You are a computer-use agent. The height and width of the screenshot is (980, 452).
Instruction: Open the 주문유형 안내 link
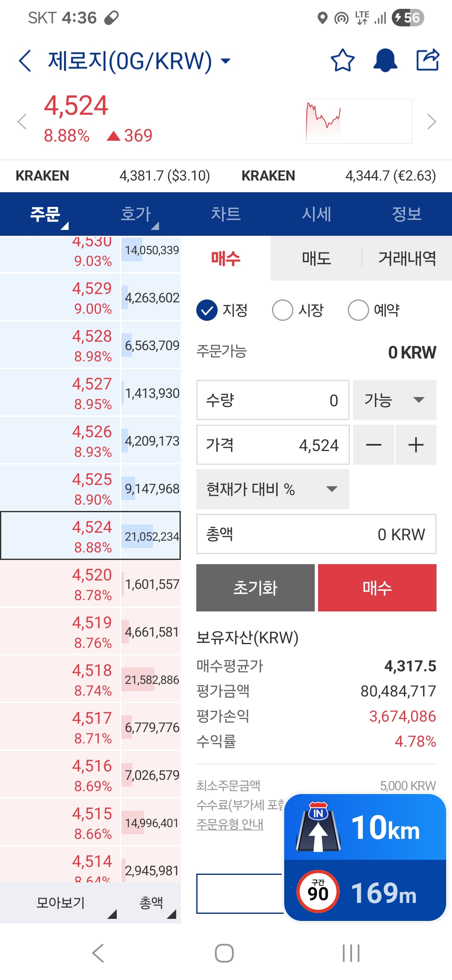pyautogui.click(x=230, y=824)
